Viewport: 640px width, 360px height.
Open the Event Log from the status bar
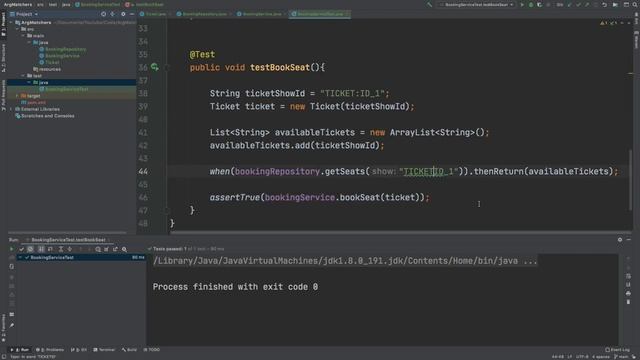tap(618, 350)
